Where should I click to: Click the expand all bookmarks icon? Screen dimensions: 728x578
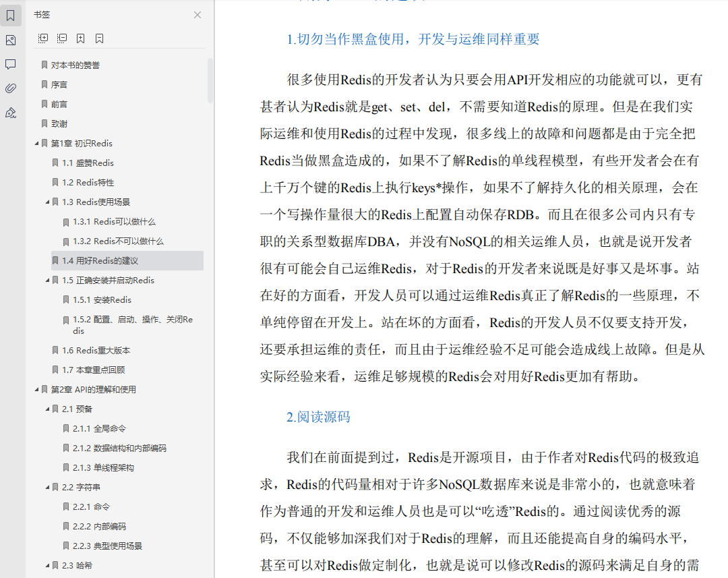(43, 38)
